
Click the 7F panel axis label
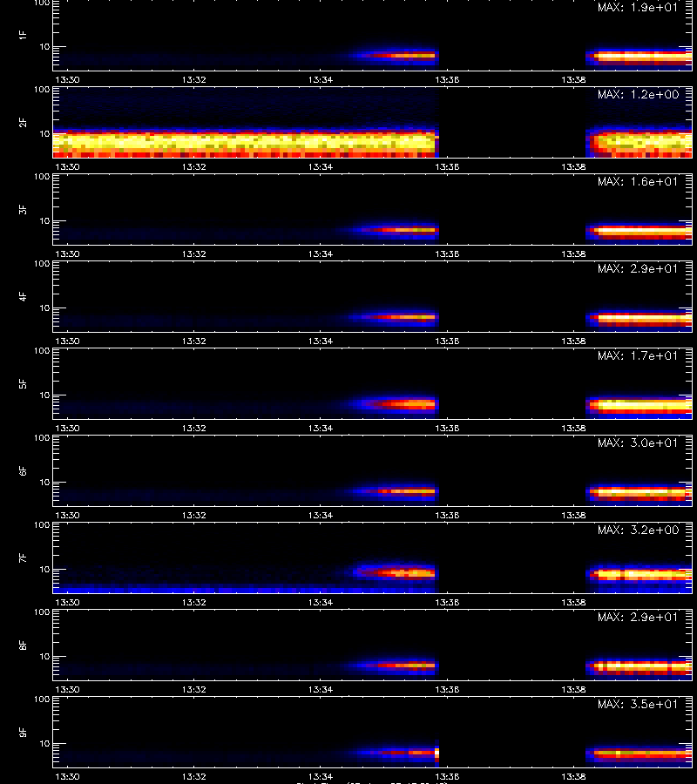coord(23,558)
